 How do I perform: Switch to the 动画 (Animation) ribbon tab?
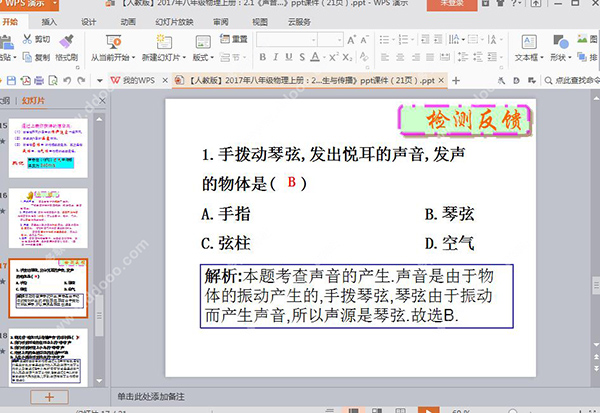[x=128, y=22]
